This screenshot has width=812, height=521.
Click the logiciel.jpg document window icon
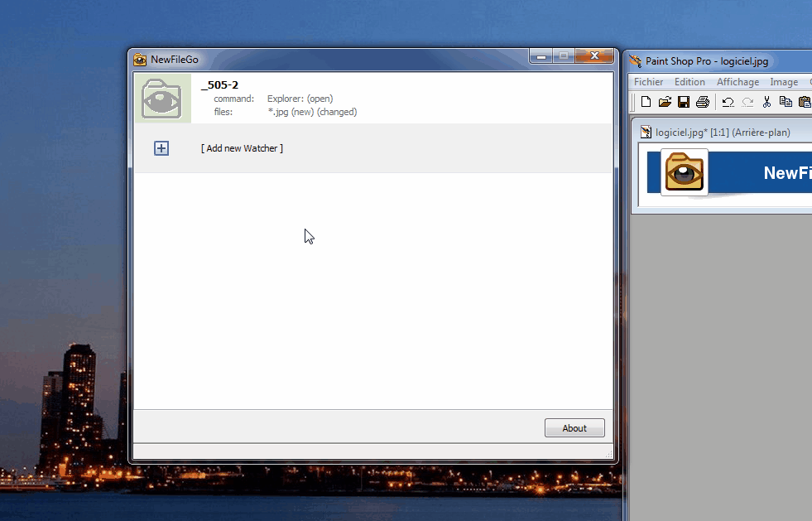646,133
